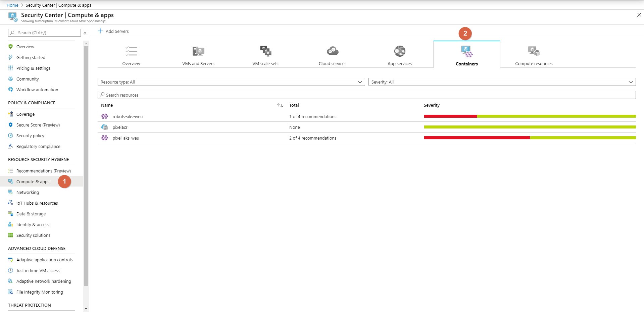Collapse the sidebar with double chevron
644x312 pixels.
[x=85, y=33]
